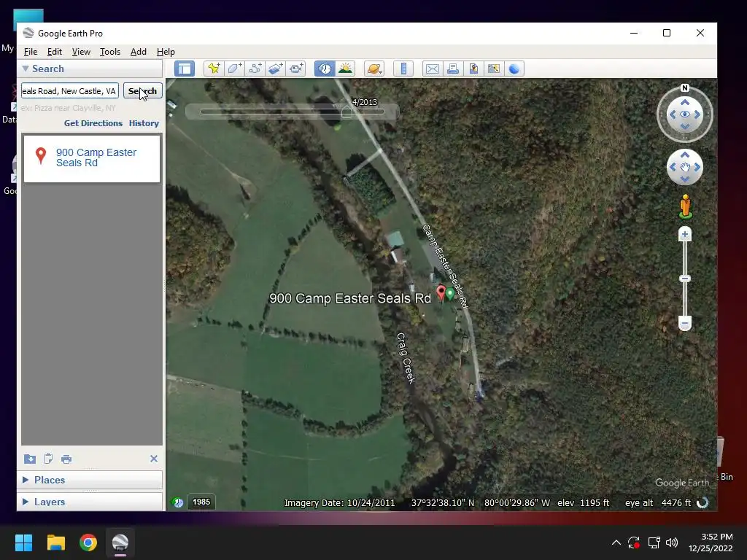Open the Get Directions link
This screenshot has height=560, width=747.
[93, 122]
